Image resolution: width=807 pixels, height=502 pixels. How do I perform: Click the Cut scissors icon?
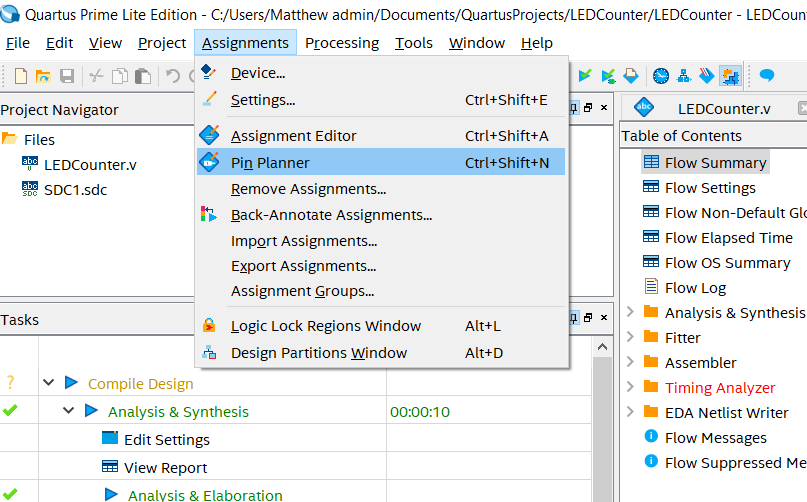[x=96, y=76]
